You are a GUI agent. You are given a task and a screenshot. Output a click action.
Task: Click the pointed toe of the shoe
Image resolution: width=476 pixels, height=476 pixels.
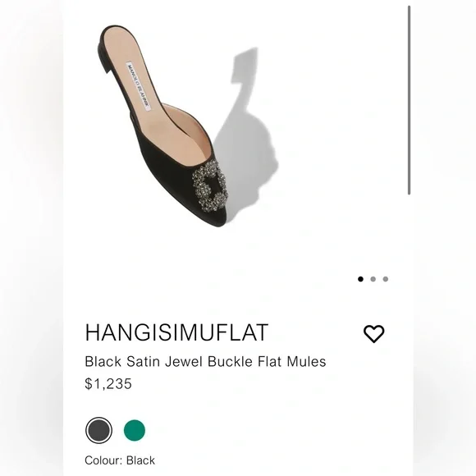pyautogui.click(x=217, y=218)
